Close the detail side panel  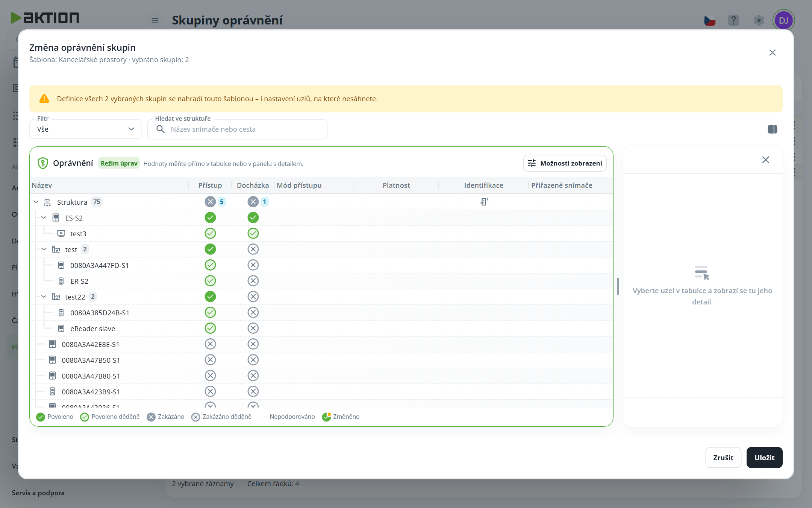click(765, 160)
